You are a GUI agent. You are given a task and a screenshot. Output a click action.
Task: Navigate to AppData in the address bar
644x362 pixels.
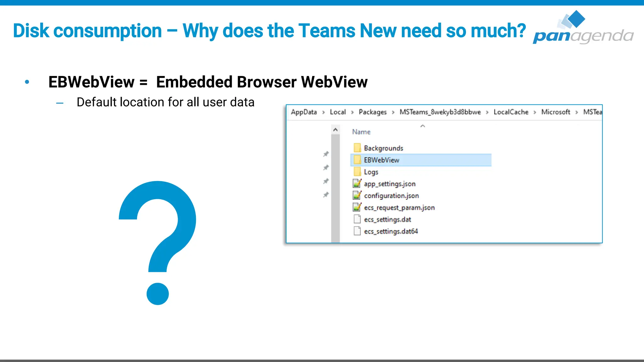pos(304,112)
